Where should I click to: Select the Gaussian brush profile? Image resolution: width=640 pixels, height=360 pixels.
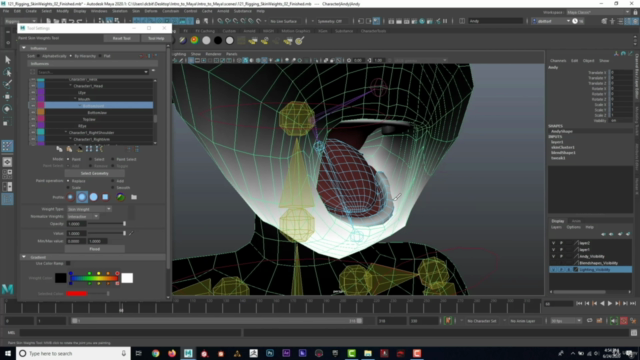(x=71, y=197)
